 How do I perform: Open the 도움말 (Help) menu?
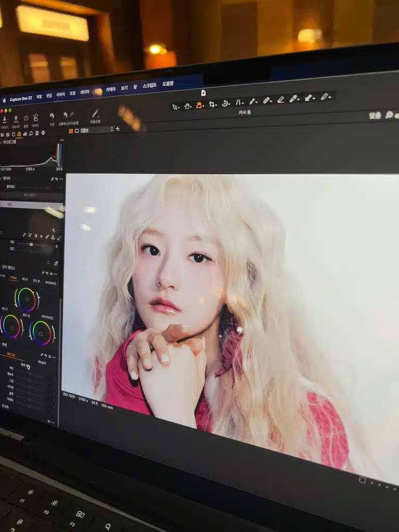coord(168,84)
